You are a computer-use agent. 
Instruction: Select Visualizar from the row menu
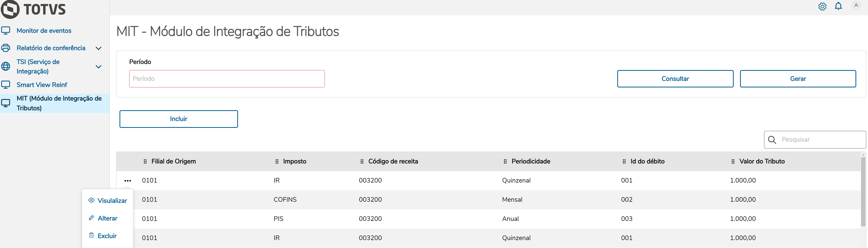pos(108,200)
